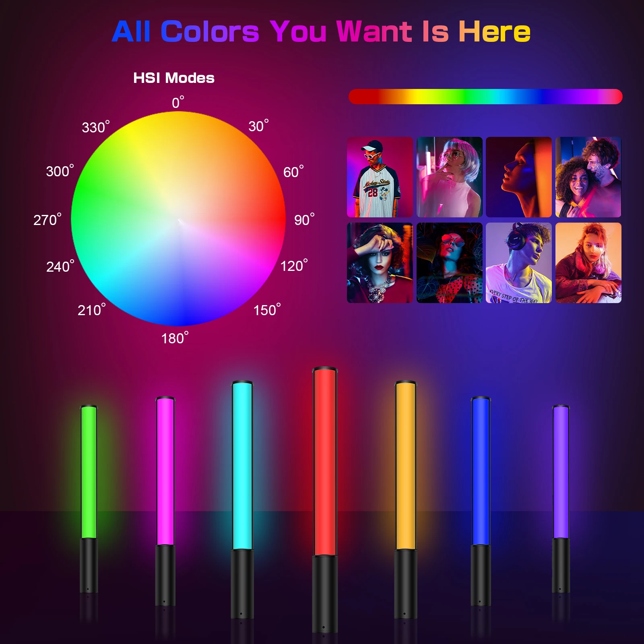Open the smiling couple photo
Screen dimensions: 644x644
coord(588,177)
